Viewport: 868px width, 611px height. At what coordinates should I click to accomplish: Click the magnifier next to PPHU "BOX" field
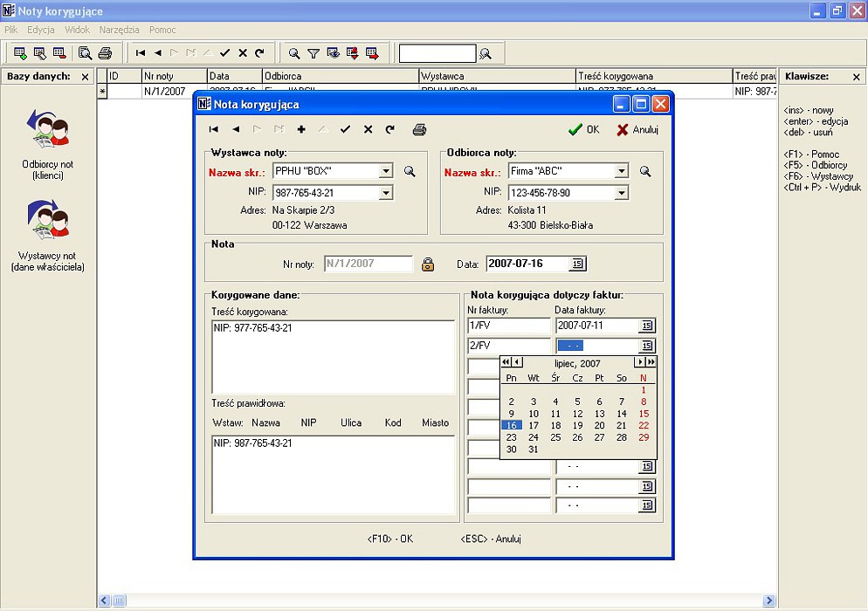(410, 172)
